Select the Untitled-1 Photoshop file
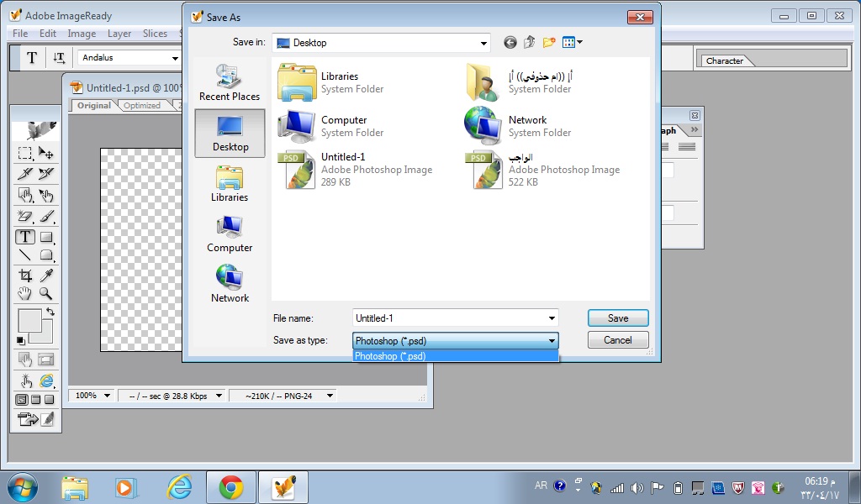This screenshot has width=861, height=504. point(342,169)
